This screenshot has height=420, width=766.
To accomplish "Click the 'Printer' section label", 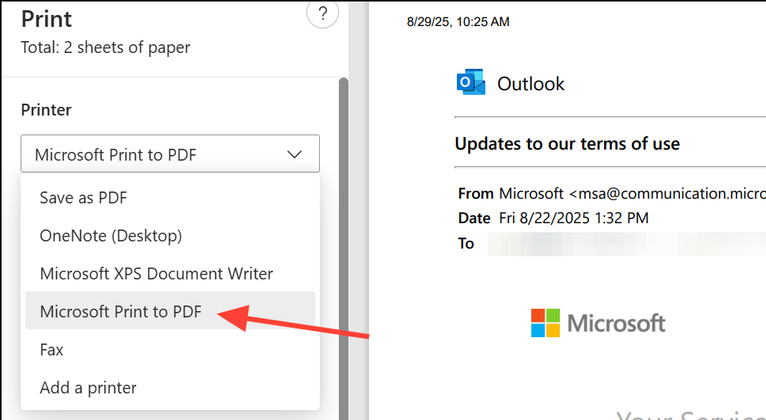I will click(x=46, y=109).
